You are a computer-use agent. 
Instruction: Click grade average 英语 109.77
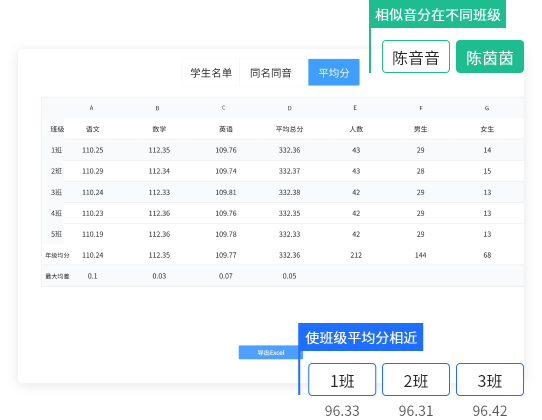tap(226, 255)
